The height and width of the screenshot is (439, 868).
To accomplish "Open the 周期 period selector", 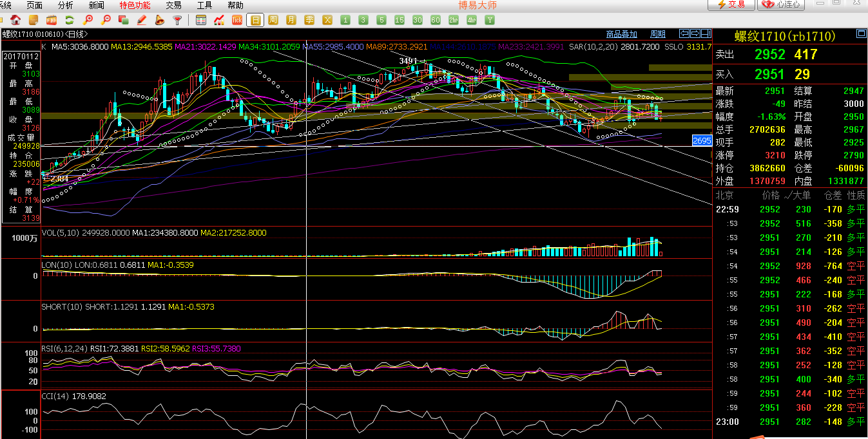I will (x=658, y=34).
